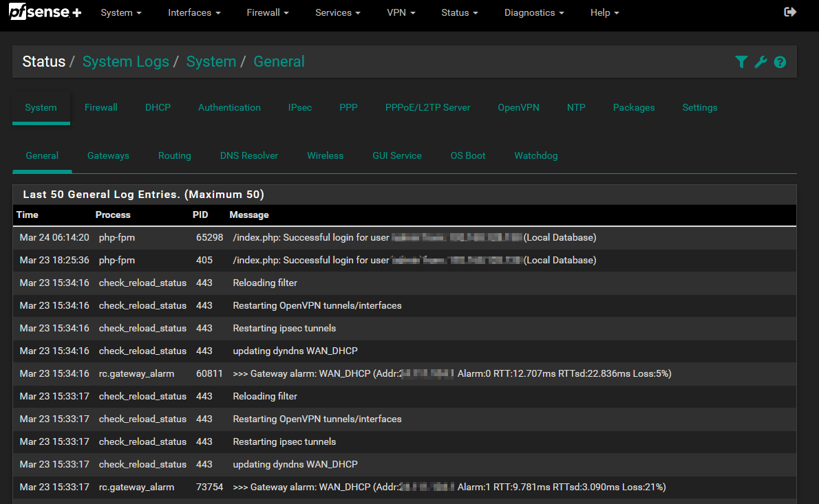The width and height of the screenshot is (819, 504).
Task: Click 15:33:17 Restarting ipsec tunnels message
Action: point(284,442)
